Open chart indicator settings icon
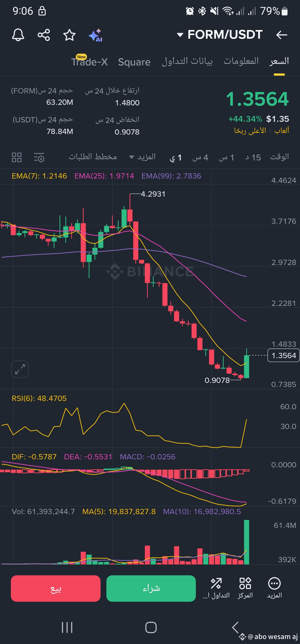Viewport: 300px width, 644px height. pos(39,157)
